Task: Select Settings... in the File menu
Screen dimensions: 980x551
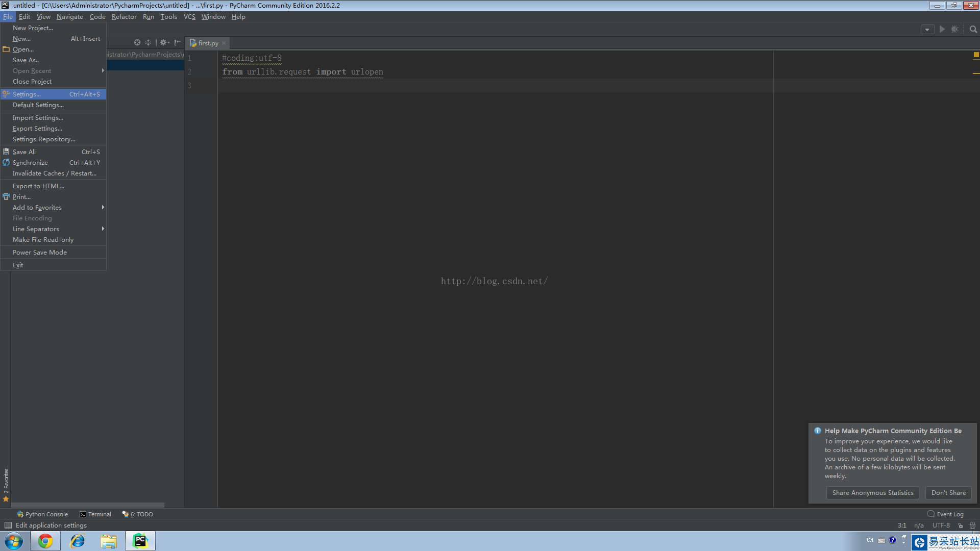Action: tap(27, 94)
